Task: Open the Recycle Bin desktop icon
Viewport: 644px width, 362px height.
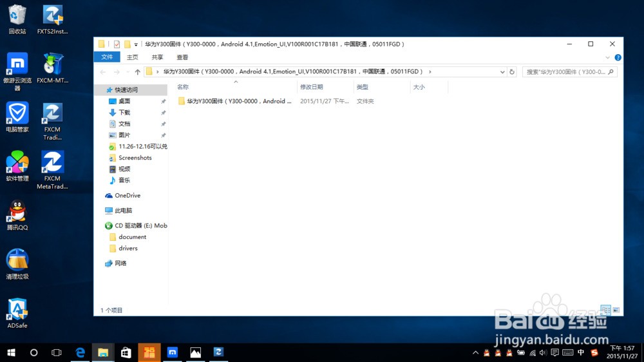Action: point(17,19)
